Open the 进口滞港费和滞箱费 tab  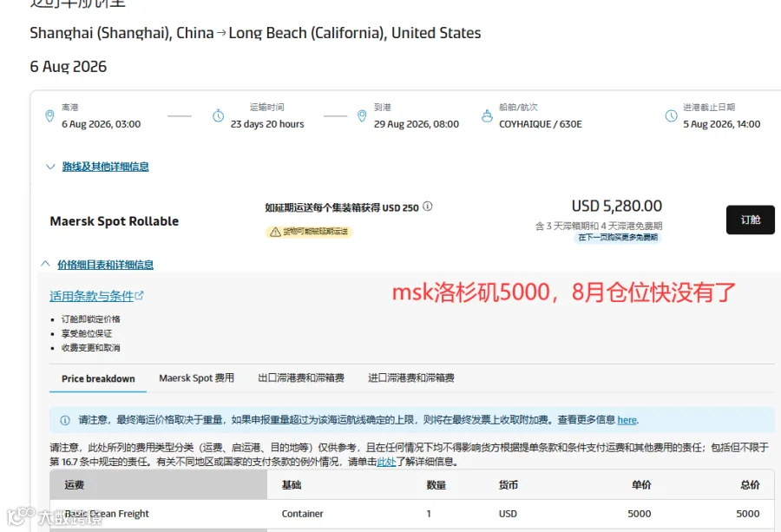click(x=411, y=378)
